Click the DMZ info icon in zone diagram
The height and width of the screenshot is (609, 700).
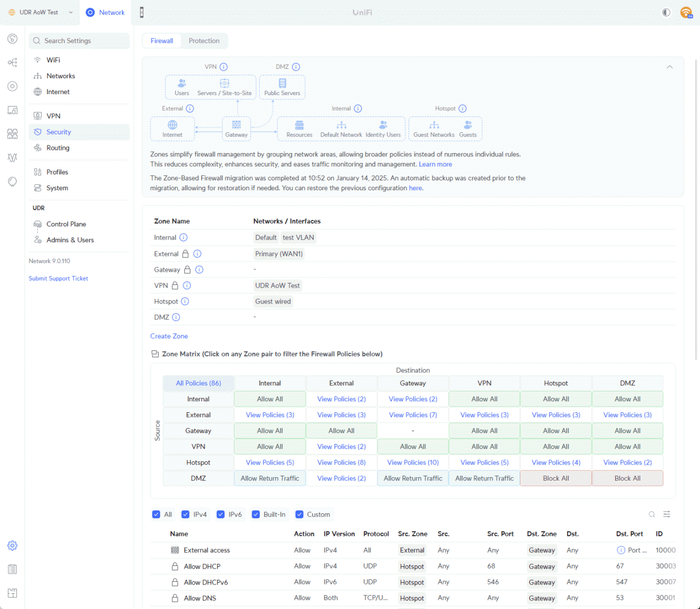point(296,67)
